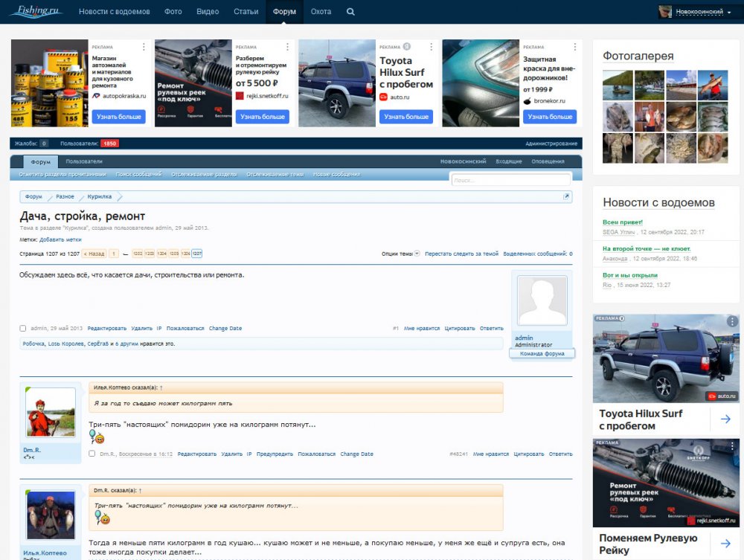Click admin's blank avatar image
This screenshot has width=744, height=560.
click(542, 301)
